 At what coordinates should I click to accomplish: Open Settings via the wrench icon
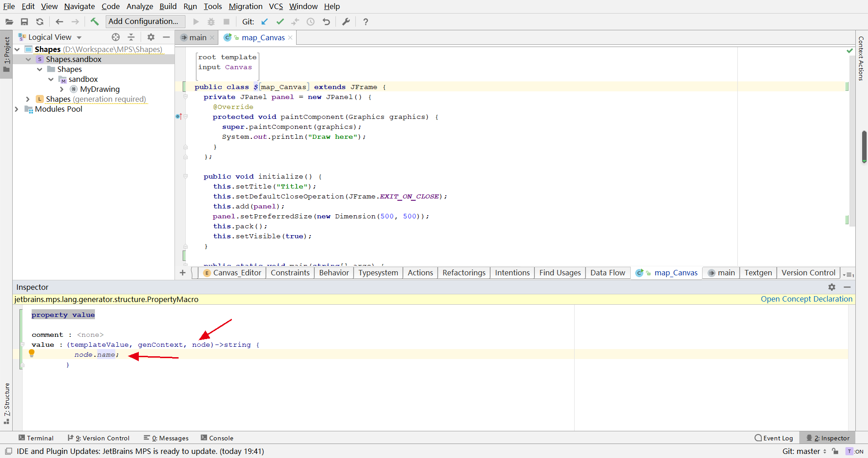click(x=346, y=21)
